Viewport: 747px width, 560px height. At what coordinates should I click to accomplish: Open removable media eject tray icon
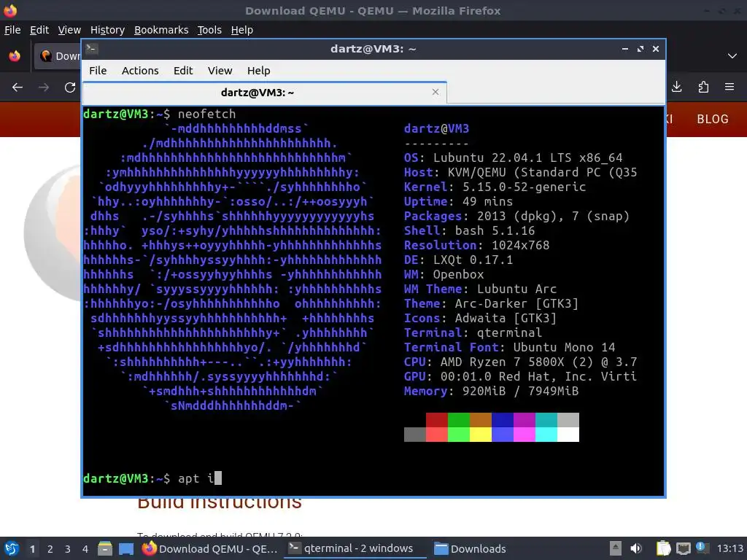coord(616,548)
